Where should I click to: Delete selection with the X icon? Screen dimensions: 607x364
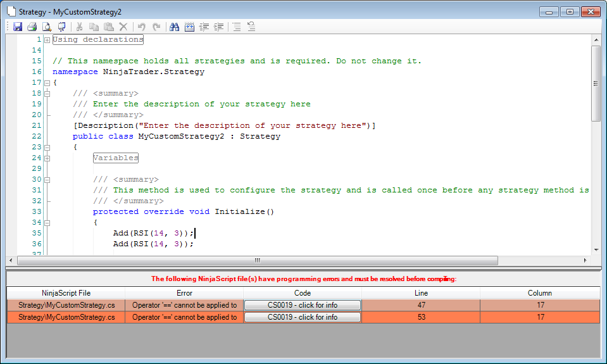tap(123, 27)
